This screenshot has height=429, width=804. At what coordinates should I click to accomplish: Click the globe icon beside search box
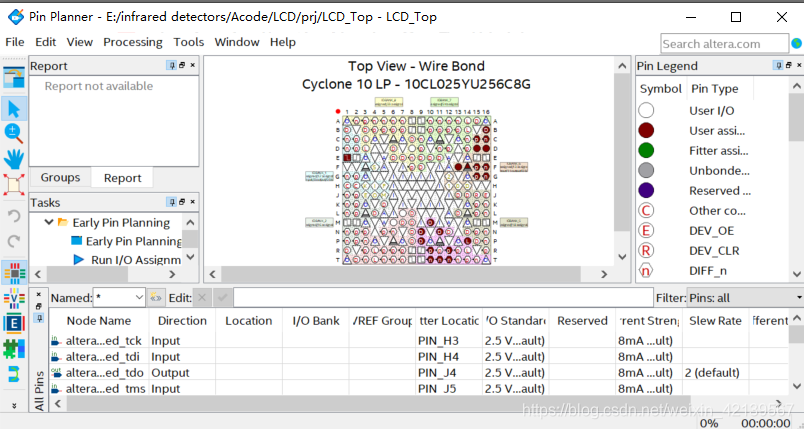[x=797, y=44]
